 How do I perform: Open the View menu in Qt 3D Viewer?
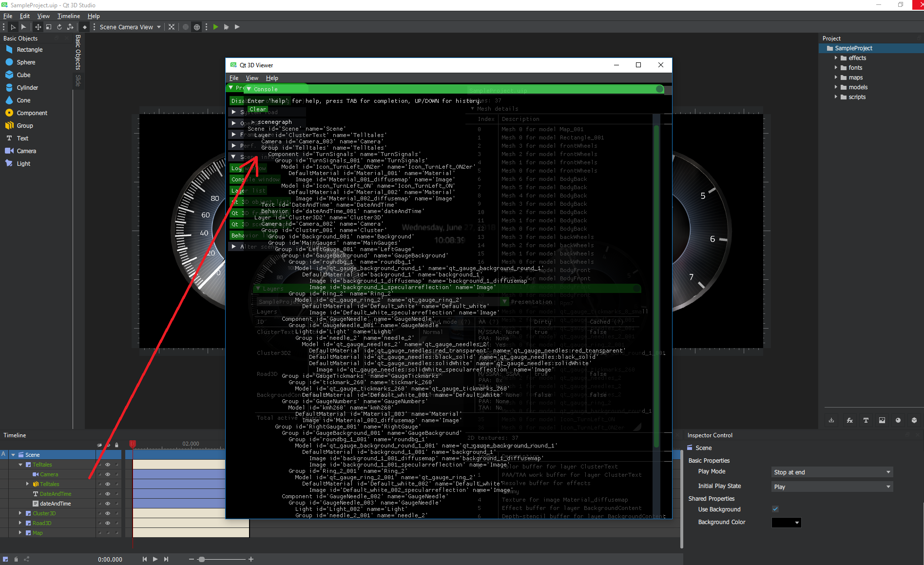click(252, 78)
